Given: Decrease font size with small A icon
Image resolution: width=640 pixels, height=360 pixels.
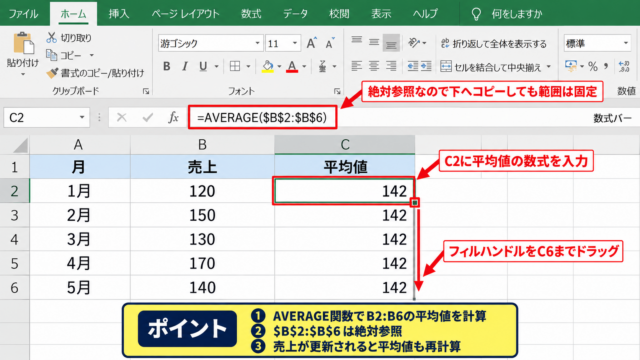Looking at the screenshot, I should point(329,43).
